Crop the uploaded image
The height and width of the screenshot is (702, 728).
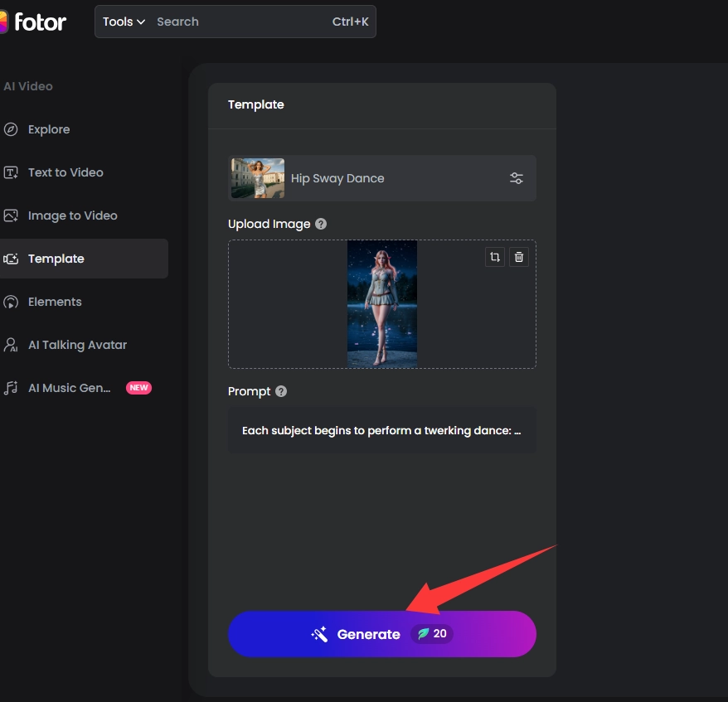coord(494,257)
